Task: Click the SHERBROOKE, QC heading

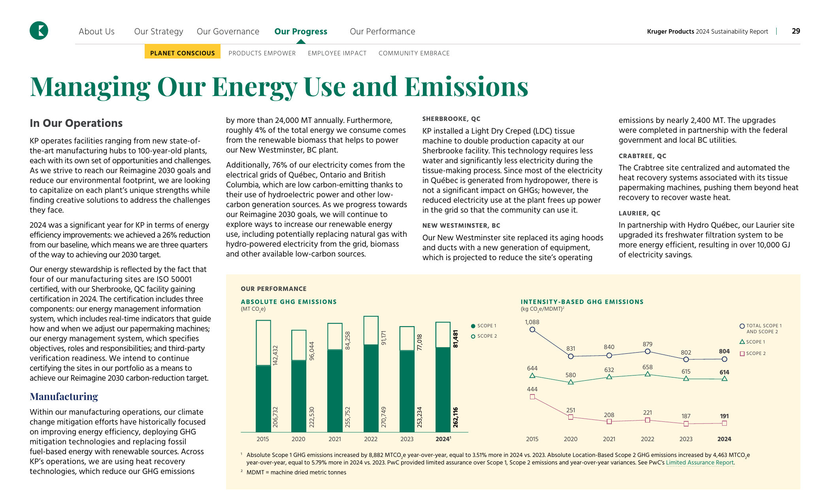Action: (x=451, y=119)
